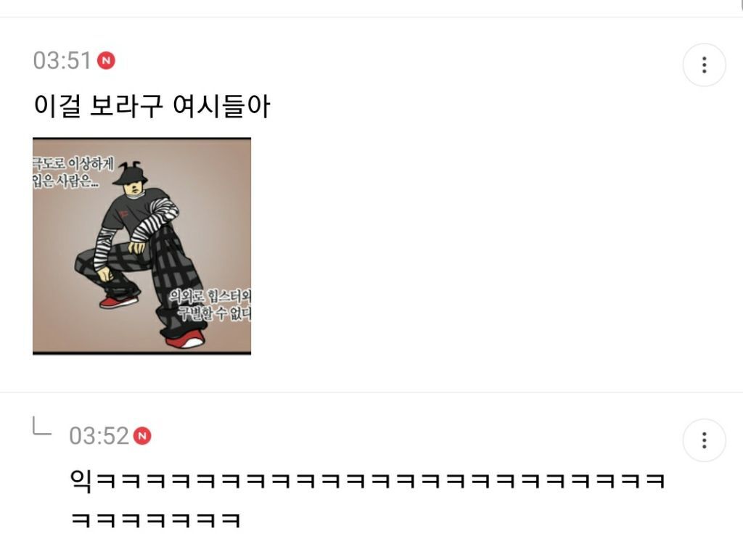Select the 03:51 timestamp

(62, 61)
